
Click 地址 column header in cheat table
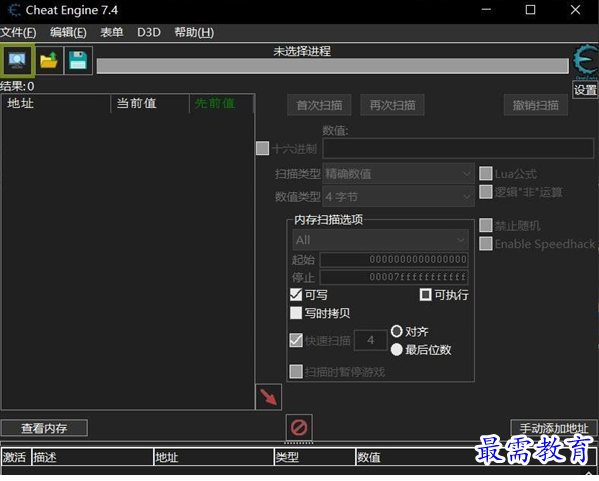click(x=214, y=457)
